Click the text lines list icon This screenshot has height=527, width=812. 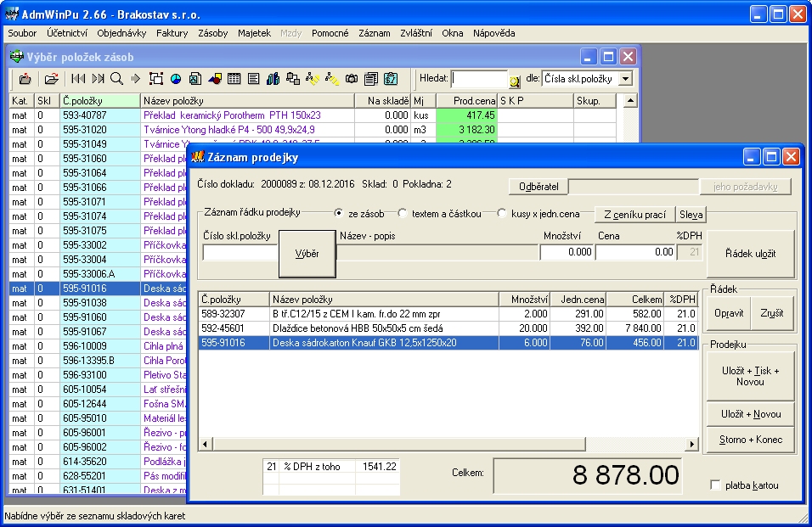253,79
